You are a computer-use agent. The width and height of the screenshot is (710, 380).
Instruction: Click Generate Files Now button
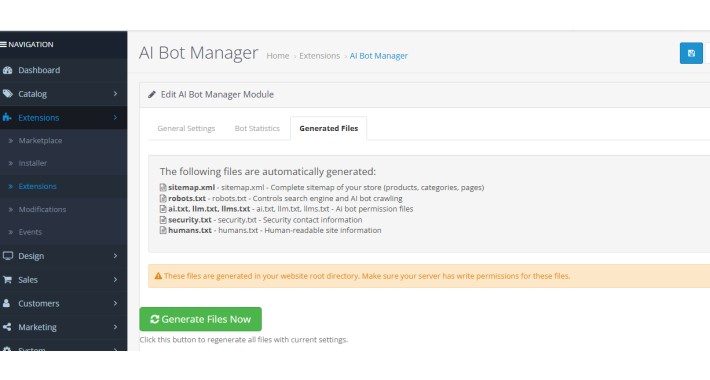[x=201, y=319]
